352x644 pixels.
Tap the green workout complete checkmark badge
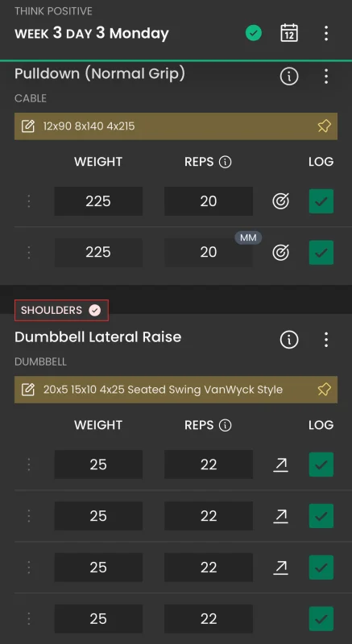254,33
